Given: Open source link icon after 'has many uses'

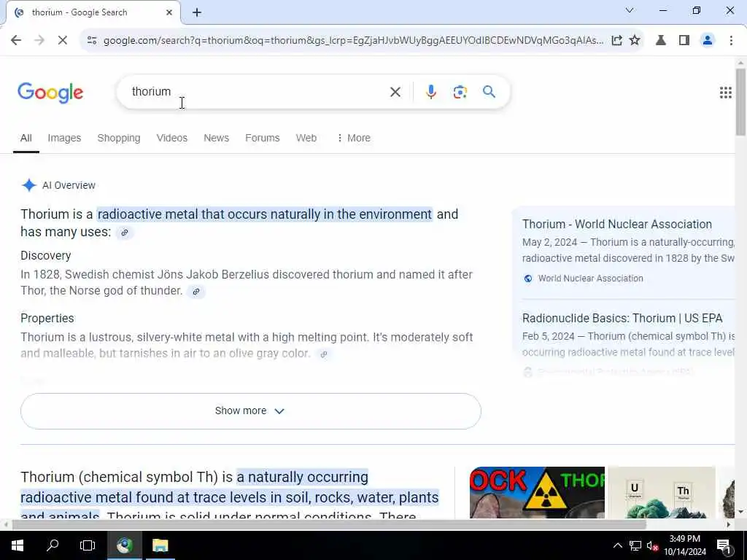Looking at the screenshot, I should point(124,233).
